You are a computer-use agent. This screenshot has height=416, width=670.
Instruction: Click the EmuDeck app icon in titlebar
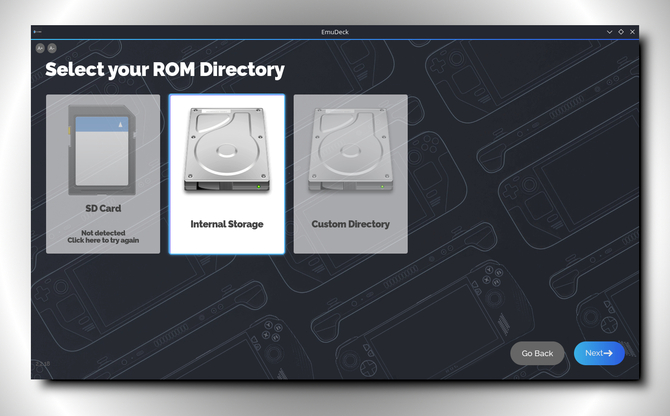coord(38,32)
